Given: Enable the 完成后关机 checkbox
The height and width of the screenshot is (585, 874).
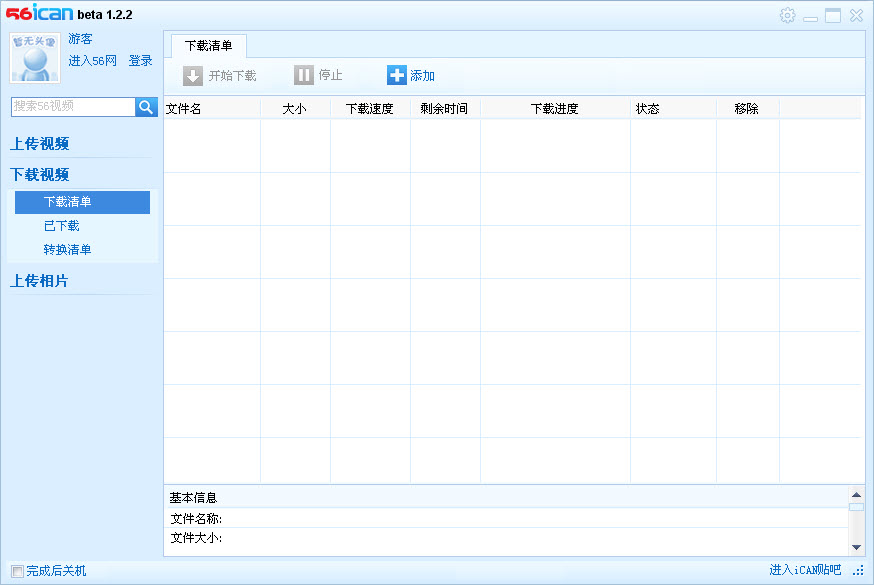Looking at the screenshot, I should 17,571.
